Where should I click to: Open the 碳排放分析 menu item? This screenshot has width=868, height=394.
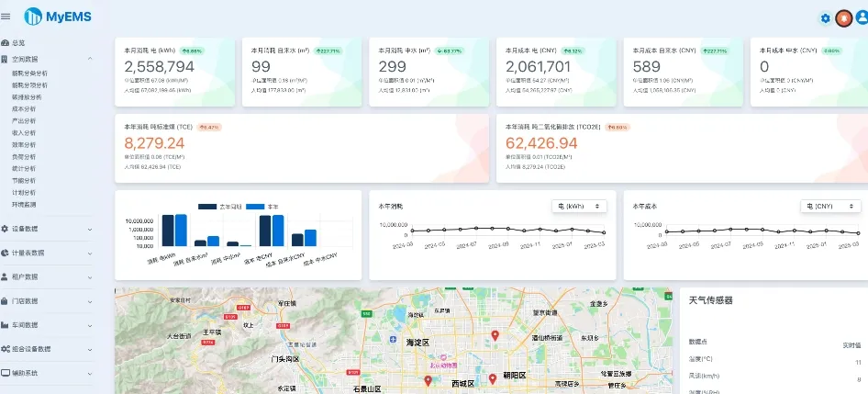[27, 97]
